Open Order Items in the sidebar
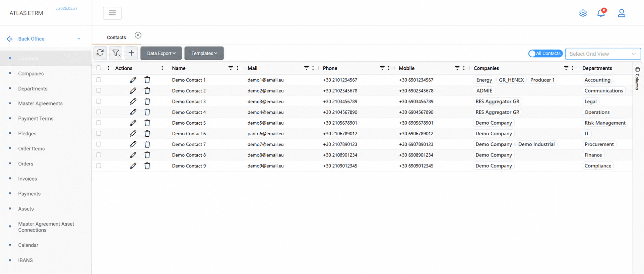644x274 pixels. [x=31, y=149]
